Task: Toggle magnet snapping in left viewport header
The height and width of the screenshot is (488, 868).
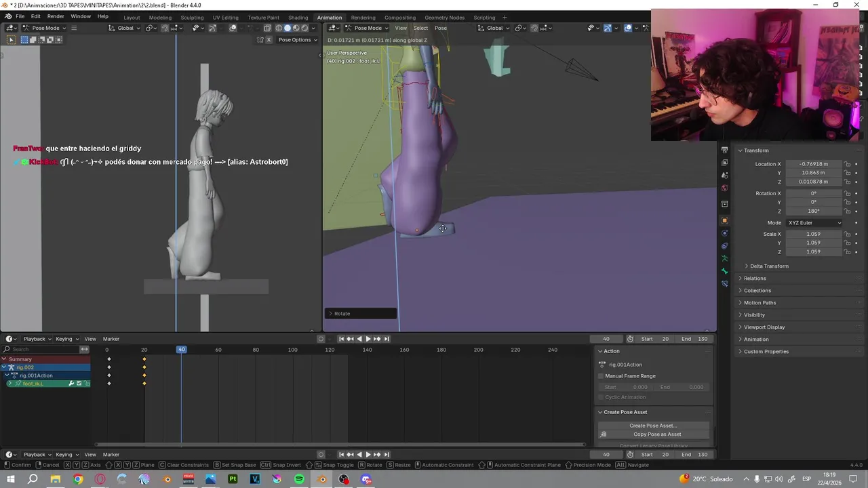Action: pos(165,28)
